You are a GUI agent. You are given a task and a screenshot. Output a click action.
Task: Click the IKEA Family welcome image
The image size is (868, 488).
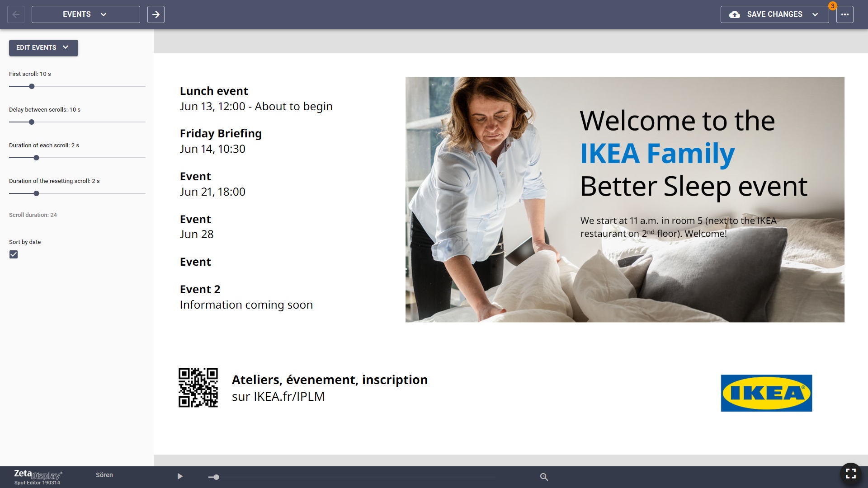(x=624, y=199)
